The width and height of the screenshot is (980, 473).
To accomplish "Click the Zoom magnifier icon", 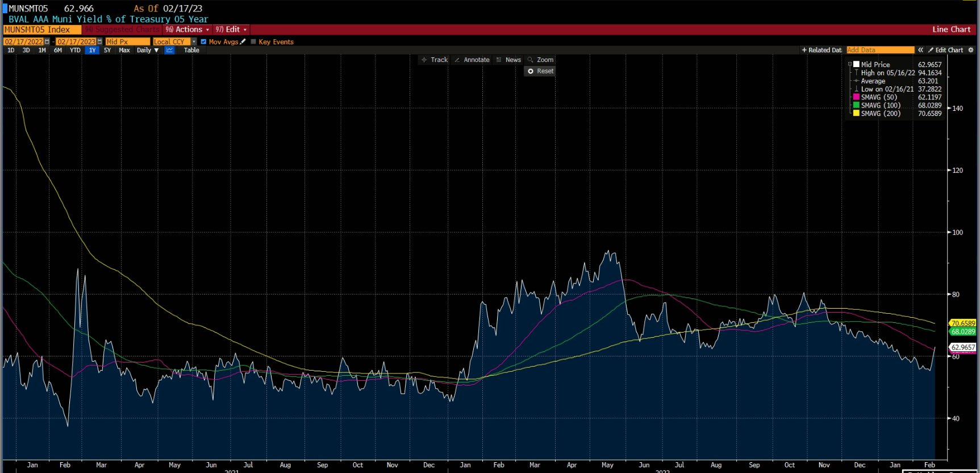I will click(x=531, y=60).
